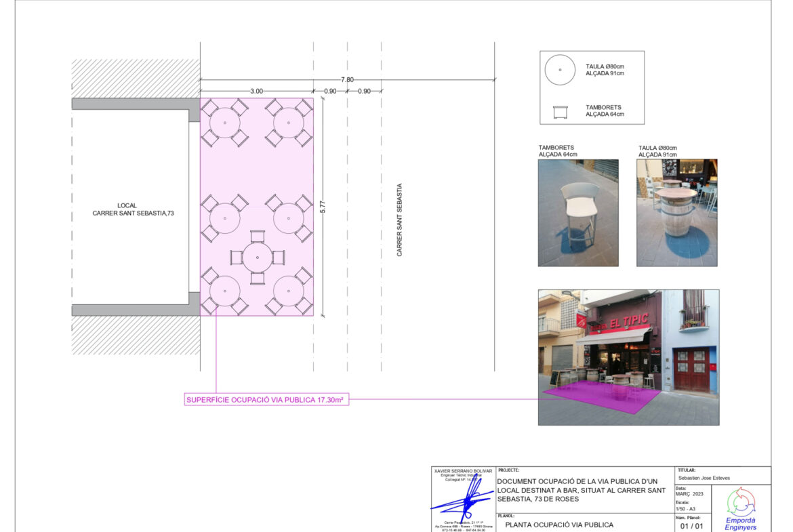
Task: Click the round table symbol in the legend
Action: coord(560,70)
